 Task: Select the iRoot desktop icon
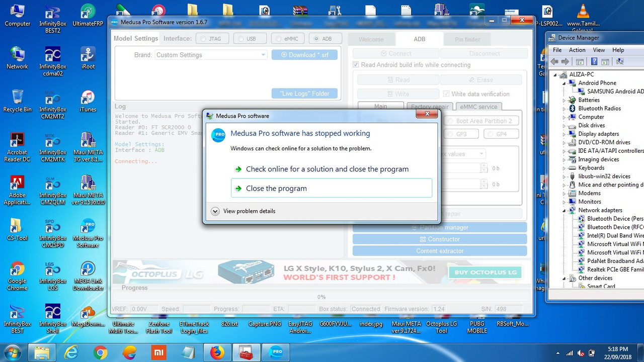click(88, 58)
